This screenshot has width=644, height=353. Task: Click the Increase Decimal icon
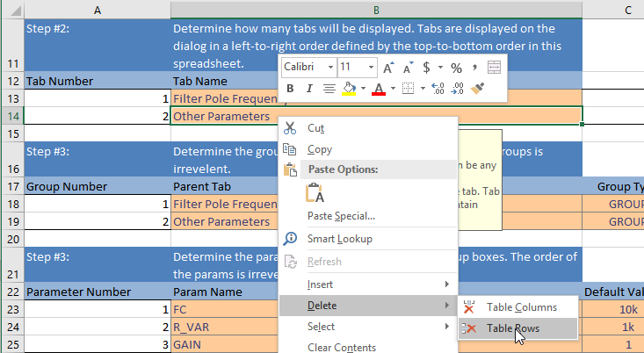(x=438, y=89)
